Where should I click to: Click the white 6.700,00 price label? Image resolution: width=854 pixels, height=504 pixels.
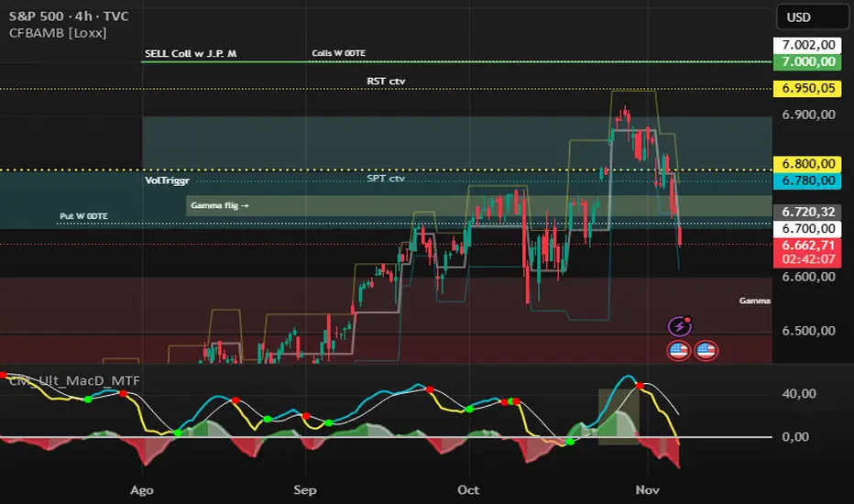pyautogui.click(x=807, y=228)
